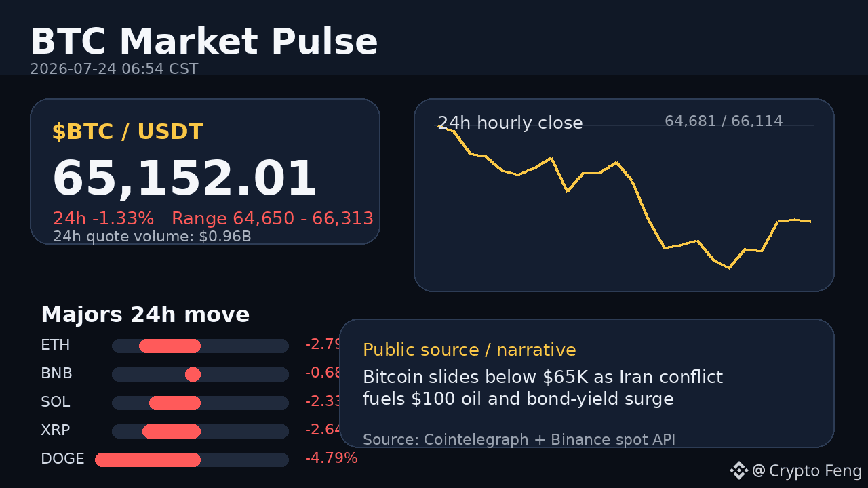
Task: Click the 65,152.01 price value
Action: click(x=184, y=178)
